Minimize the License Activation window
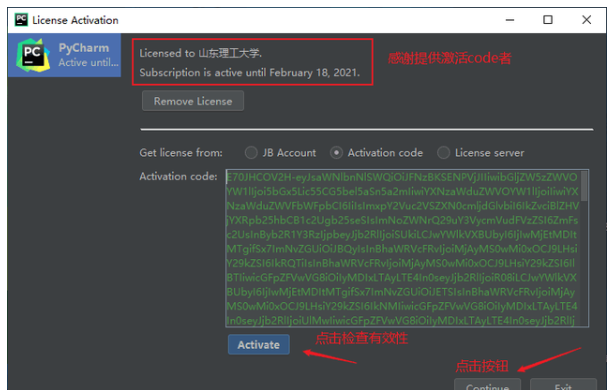Screen dimensions: 614x390 coord(510,20)
